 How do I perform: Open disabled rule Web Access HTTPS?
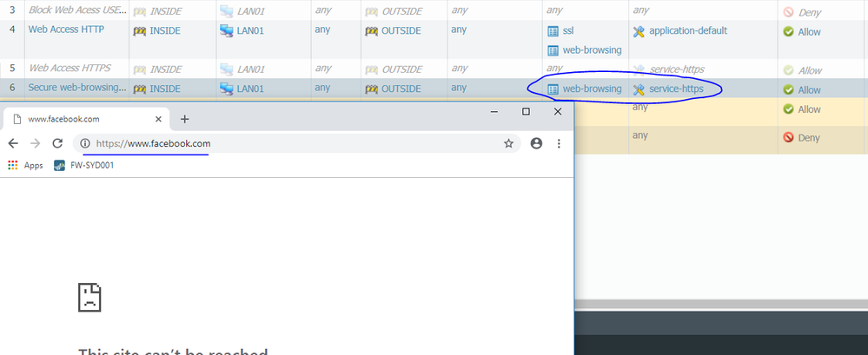coord(70,68)
